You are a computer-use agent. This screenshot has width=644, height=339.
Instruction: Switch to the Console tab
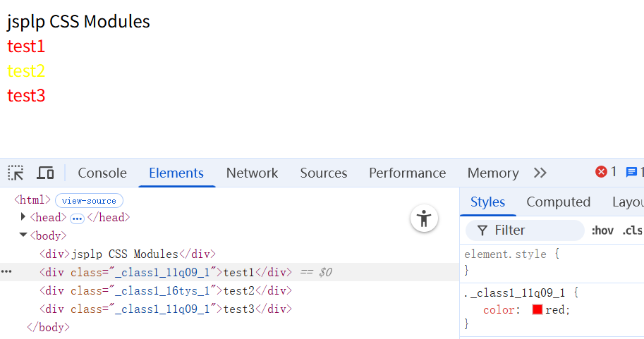[x=102, y=173]
